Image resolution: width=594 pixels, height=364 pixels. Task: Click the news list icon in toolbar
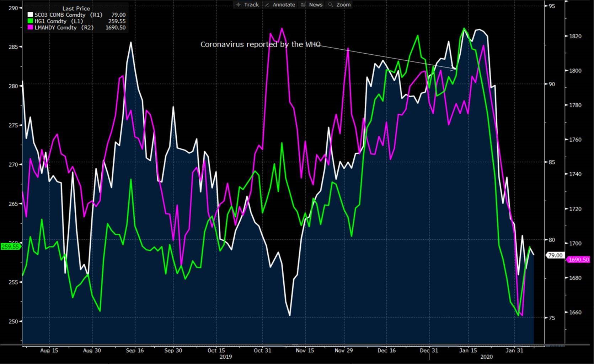(303, 5)
